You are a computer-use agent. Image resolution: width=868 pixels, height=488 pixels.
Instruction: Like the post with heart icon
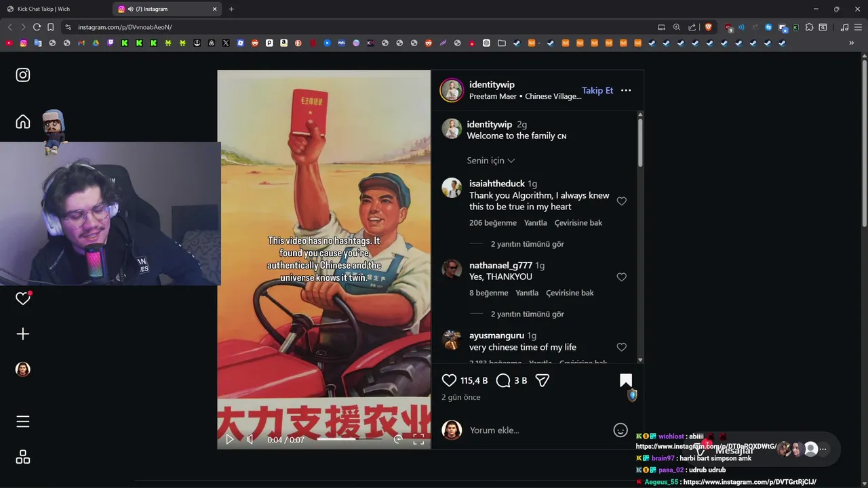click(x=449, y=380)
